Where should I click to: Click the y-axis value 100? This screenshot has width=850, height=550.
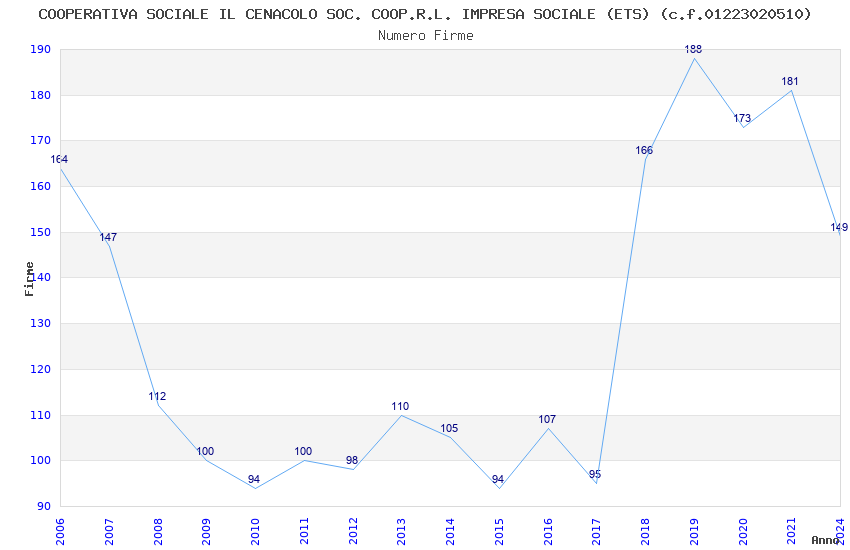pyautogui.click(x=40, y=460)
